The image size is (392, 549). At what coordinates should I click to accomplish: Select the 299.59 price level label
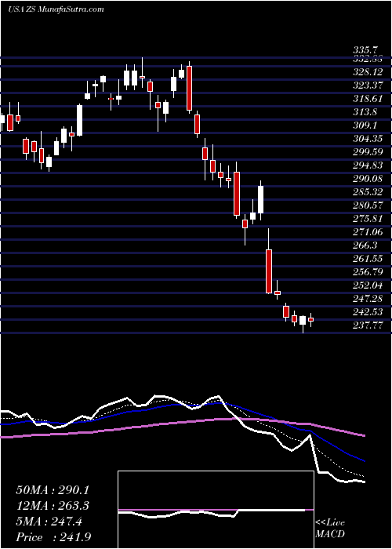coord(369,152)
